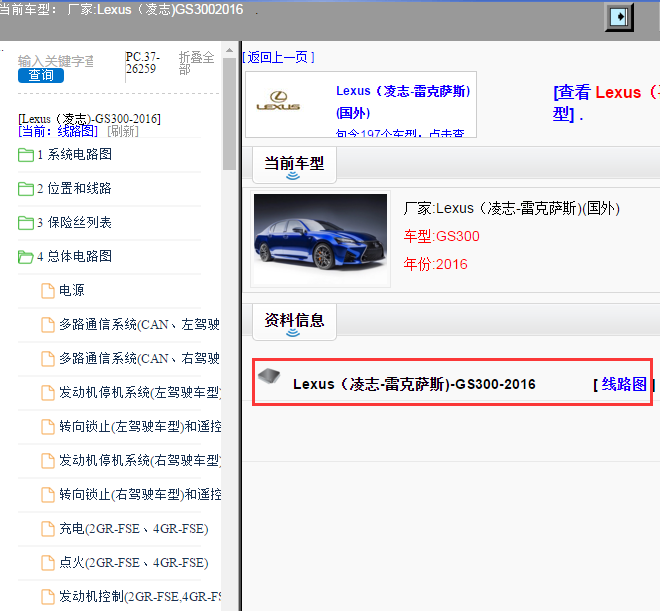
Task: Select the 4 总体电路图 tree item
Action: (x=75, y=256)
